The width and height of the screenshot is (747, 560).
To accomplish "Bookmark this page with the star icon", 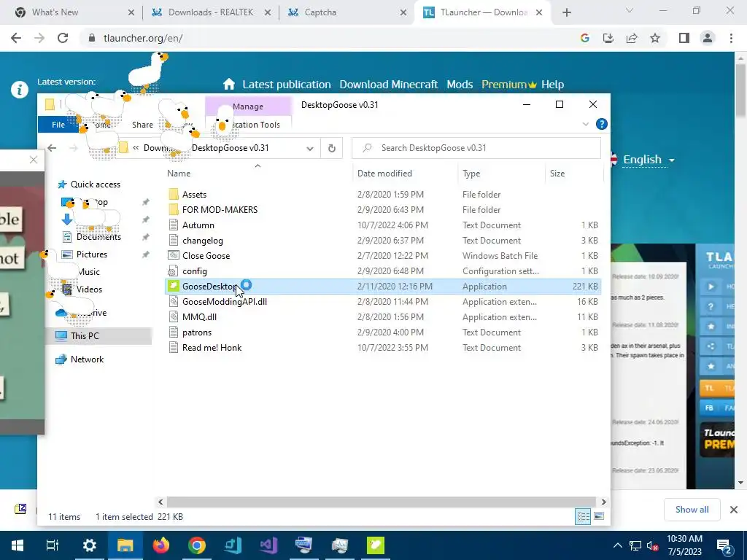I will tap(655, 38).
